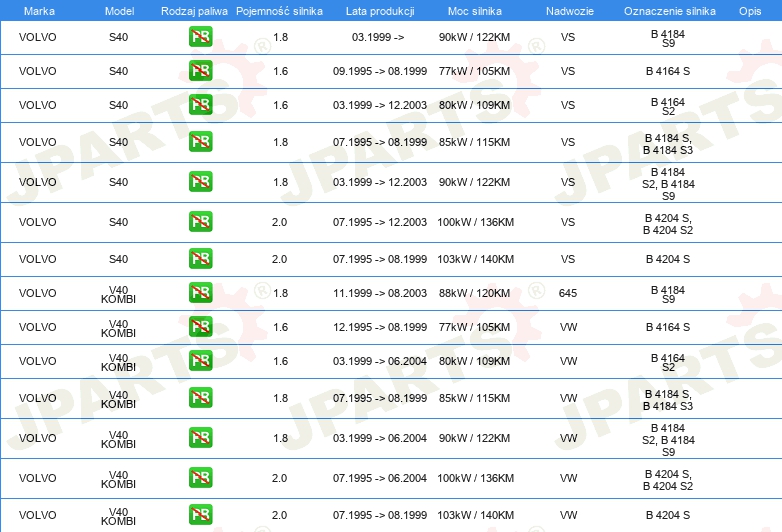Viewport: 782px width, 532px height.
Task: Click the Oznaczenie silnika column header
Action: point(670,11)
